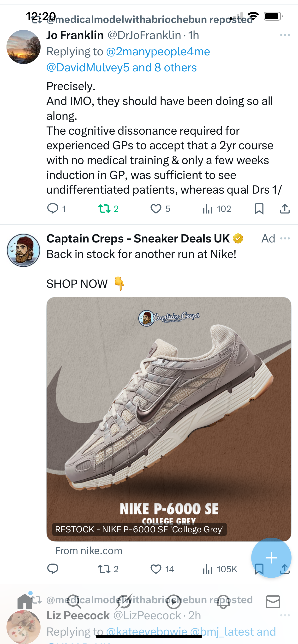The width and height of the screenshot is (298, 644).
Task: Open the Messages tab
Action: (x=273, y=602)
